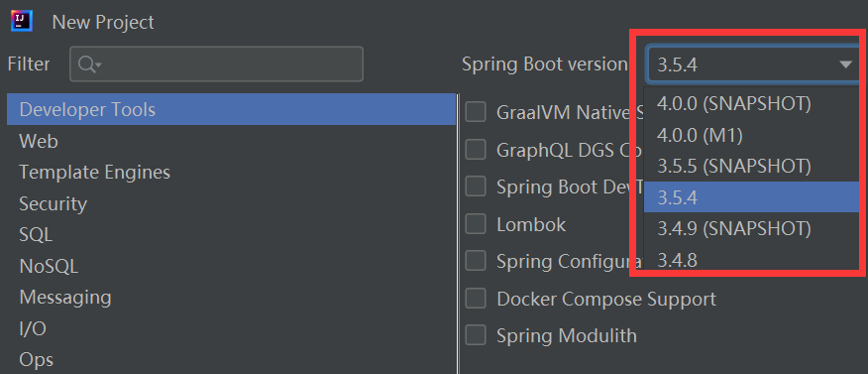Image resolution: width=868 pixels, height=374 pixels.
Task: Enable the Spring Configuration Processor checkbox
Action: [475, 261]
